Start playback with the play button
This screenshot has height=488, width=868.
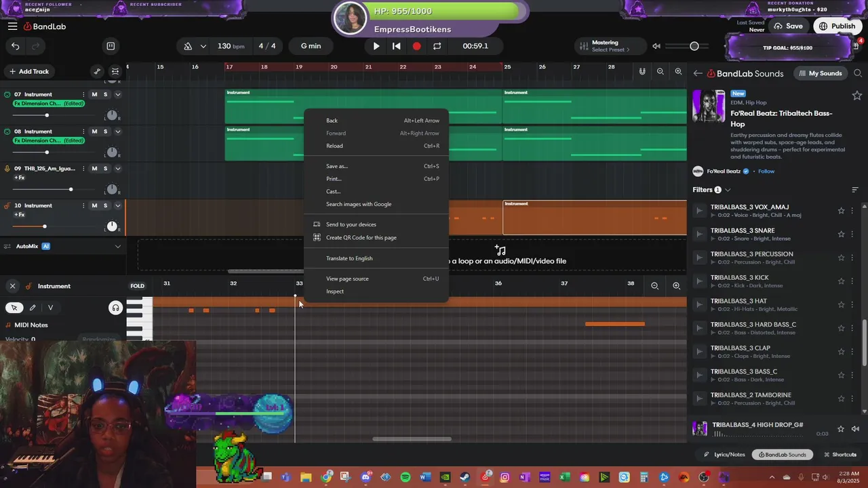point(376,46)
